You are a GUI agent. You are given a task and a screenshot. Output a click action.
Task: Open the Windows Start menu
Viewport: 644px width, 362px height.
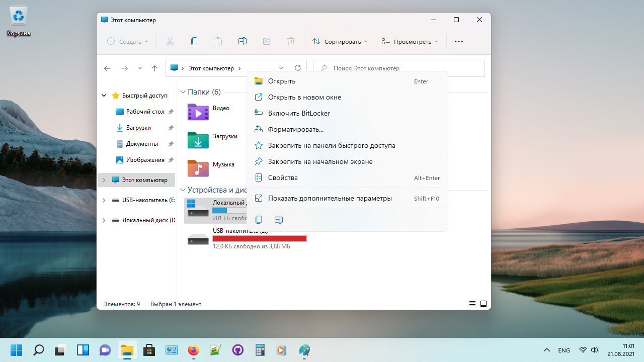pos(17,350)
